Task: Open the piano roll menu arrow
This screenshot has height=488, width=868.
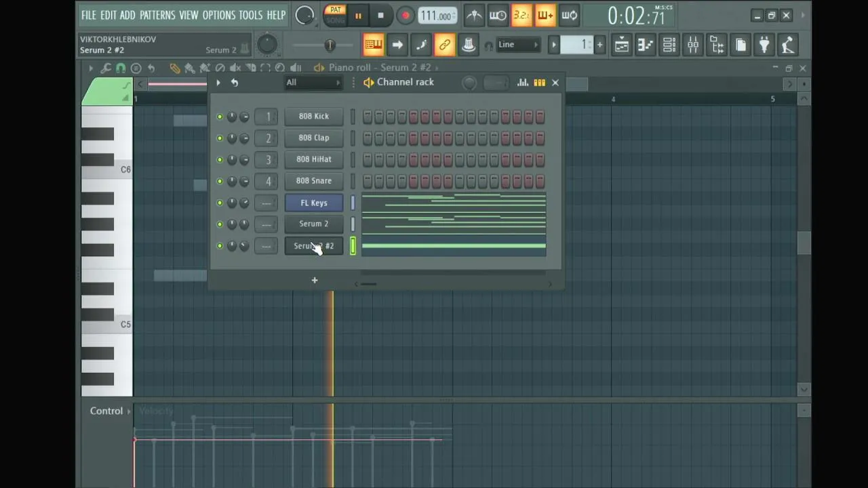Action: click(x=91, y=68)
